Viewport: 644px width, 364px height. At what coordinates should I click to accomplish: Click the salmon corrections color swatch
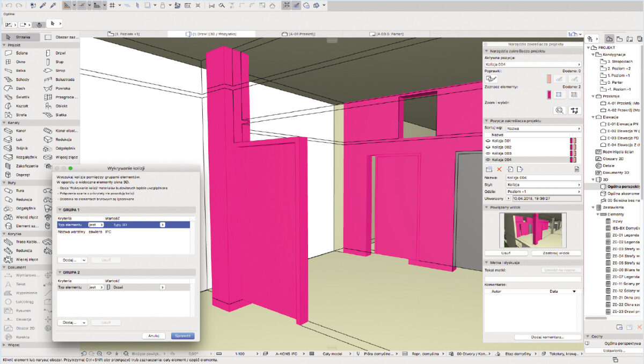pyautogui.click(x=549, y=79)
